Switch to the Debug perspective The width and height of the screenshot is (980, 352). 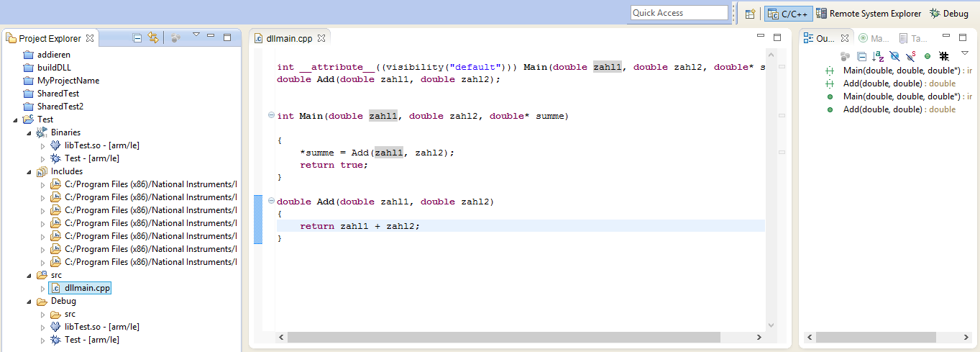[949, 14]
